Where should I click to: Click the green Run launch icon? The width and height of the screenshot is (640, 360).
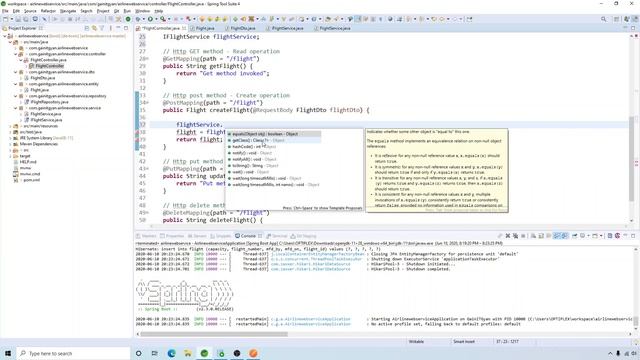150,19
